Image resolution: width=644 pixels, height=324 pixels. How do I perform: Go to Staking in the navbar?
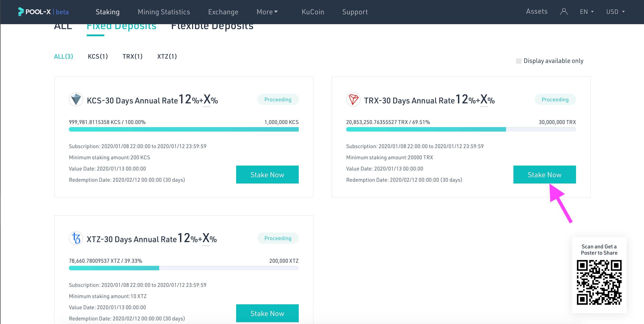coord(108,12)
